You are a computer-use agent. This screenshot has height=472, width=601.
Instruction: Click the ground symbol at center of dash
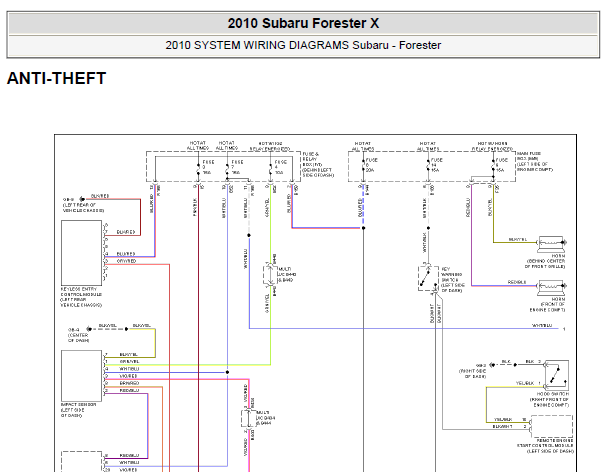[x=89, y=329]
